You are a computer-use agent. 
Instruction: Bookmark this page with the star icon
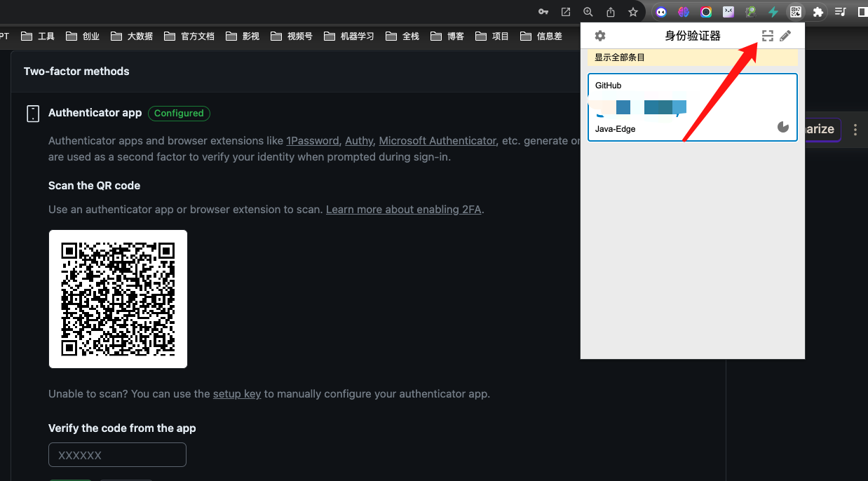click(x=633, y=12)
